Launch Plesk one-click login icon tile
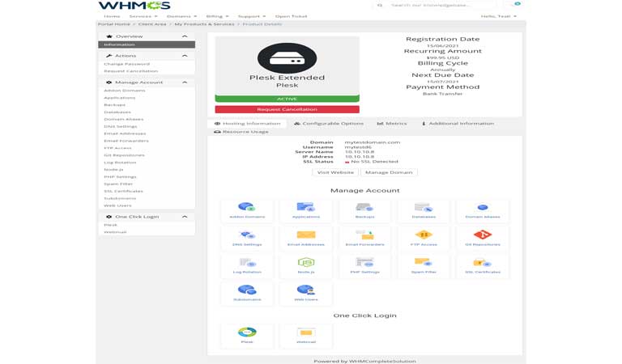 click(x=247, y=336)
